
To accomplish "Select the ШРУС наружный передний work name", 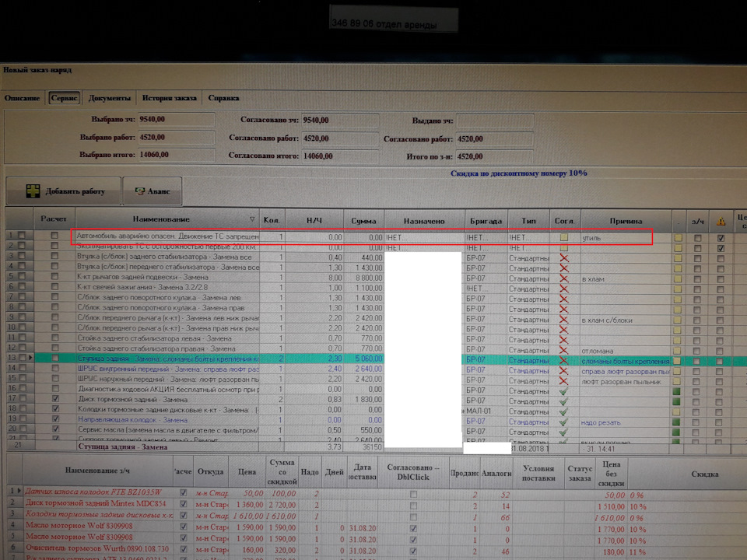I will pos(168,379).
